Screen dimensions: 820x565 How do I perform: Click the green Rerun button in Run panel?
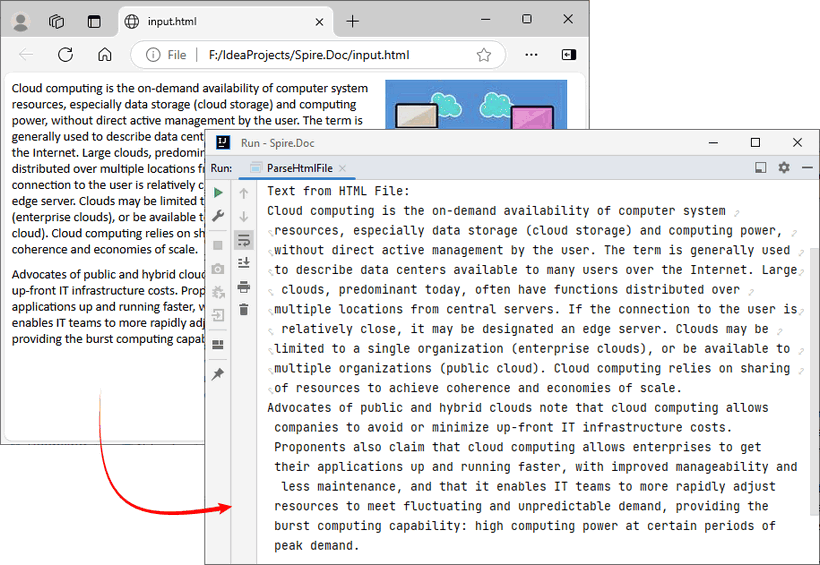pos(218,193)
